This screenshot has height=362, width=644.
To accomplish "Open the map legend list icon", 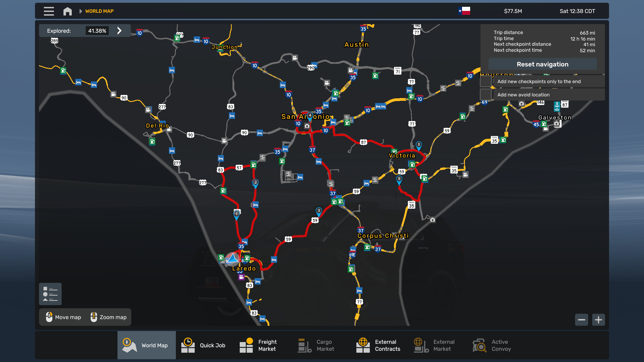I will (x=50, y=294).
